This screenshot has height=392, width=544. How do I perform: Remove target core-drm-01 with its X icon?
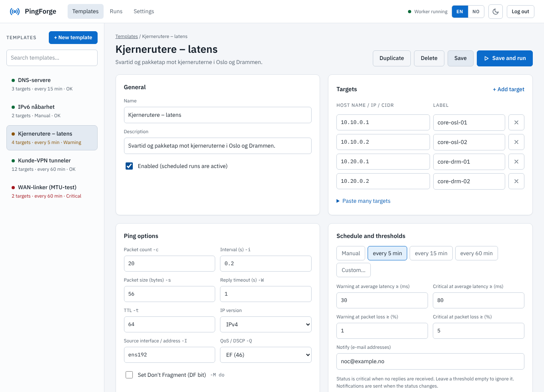[x=516, y=162]
